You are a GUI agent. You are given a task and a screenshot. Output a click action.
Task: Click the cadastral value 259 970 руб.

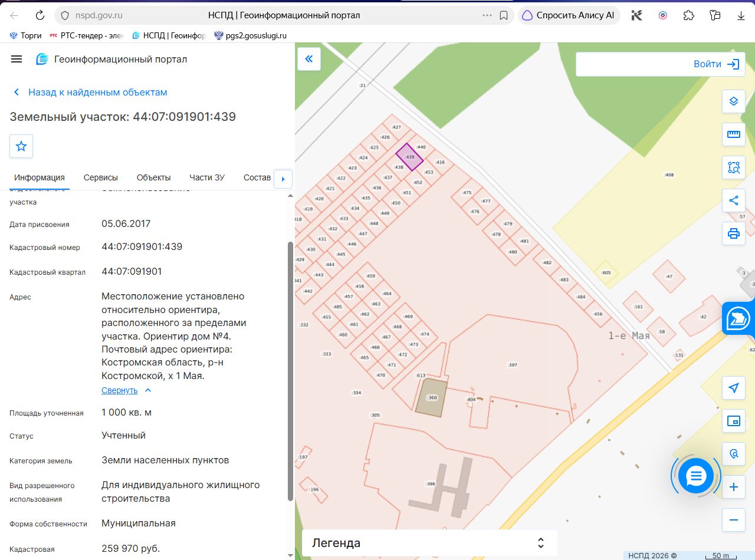pos(130,548)
